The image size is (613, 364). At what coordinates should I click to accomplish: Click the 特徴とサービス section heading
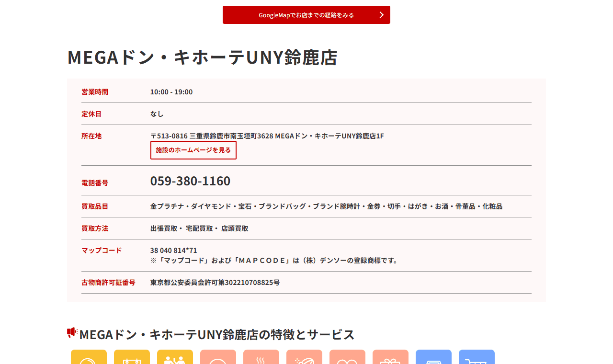(x=217, y=334)
